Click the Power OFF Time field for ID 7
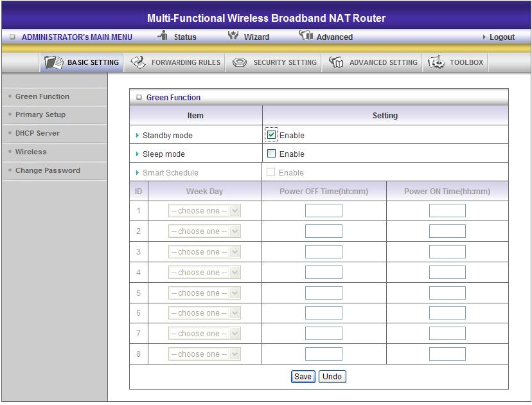Image resolution: width=532 pixels, height=405 pixels. pos(324,334)
